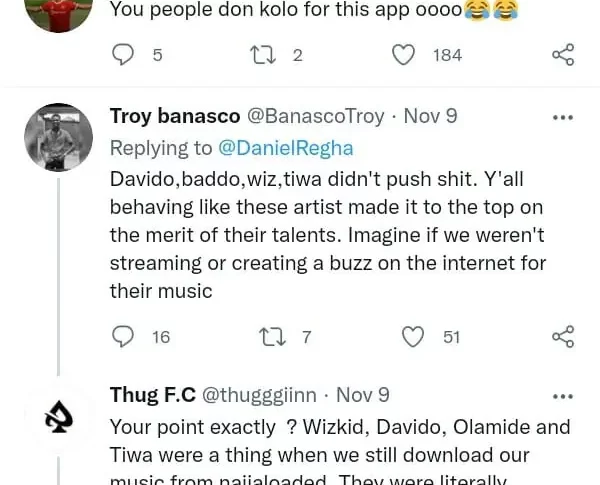The width and height of the screenshot is (600, 485).
Task: Reply to the top tweet with 5 replies
Action: 124,54
